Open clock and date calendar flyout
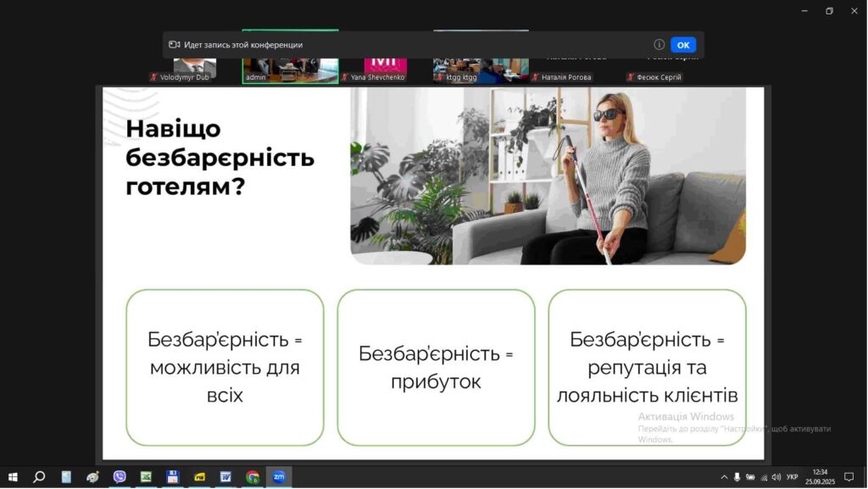 point(820,477)
